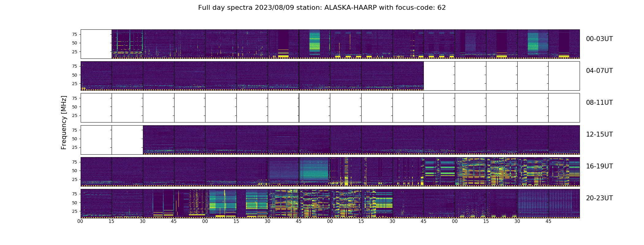
Task: Click the 75 MHz tick of the 16-19UT row
Action: (x=75, y=162)
